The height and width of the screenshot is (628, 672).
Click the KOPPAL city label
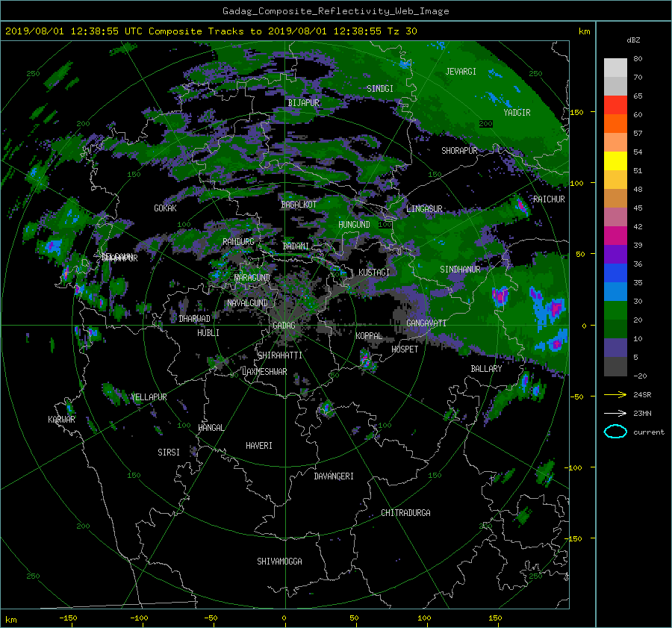[369, 335]
